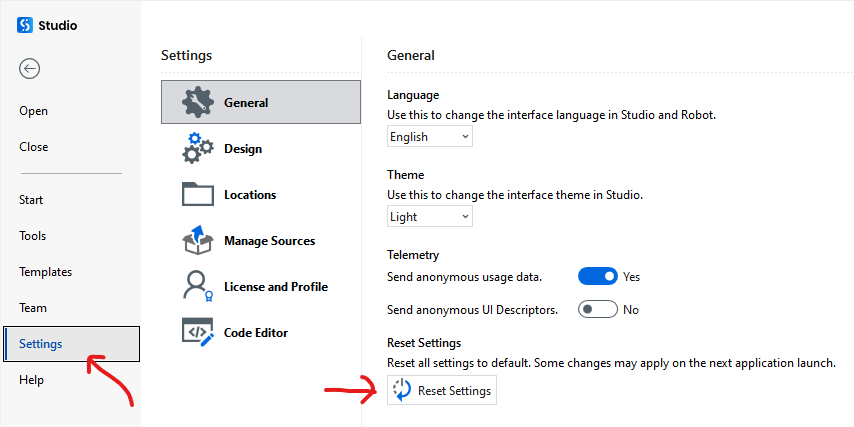
Task: Open Code Editor icon
Action: (x=198, y=332)
